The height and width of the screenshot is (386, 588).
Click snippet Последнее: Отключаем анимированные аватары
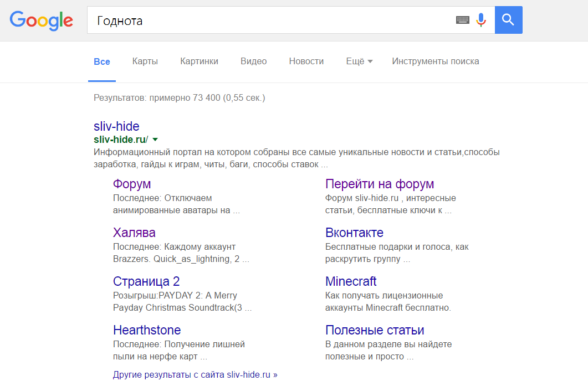(176, 204)
